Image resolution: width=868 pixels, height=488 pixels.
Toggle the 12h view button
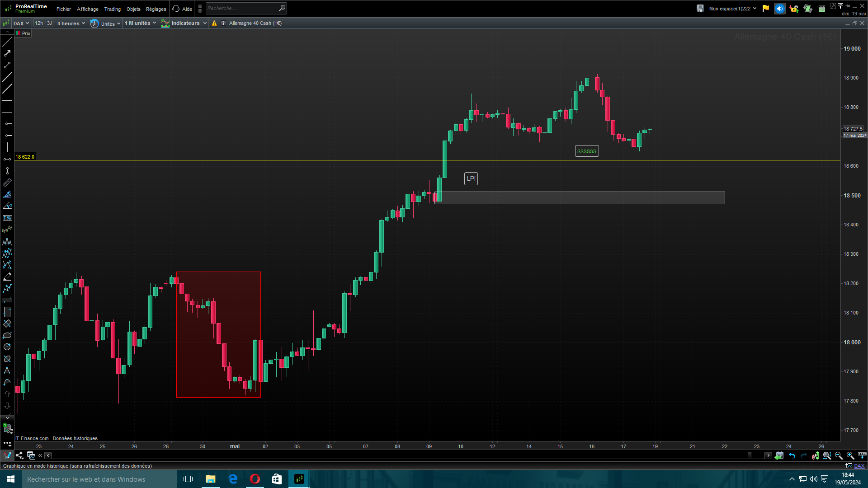coord(39,23)
